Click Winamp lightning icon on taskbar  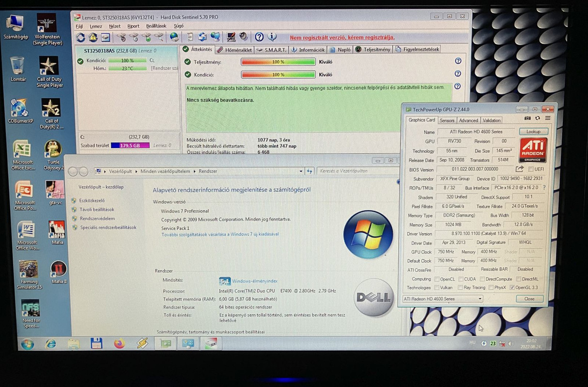[142, 343]
